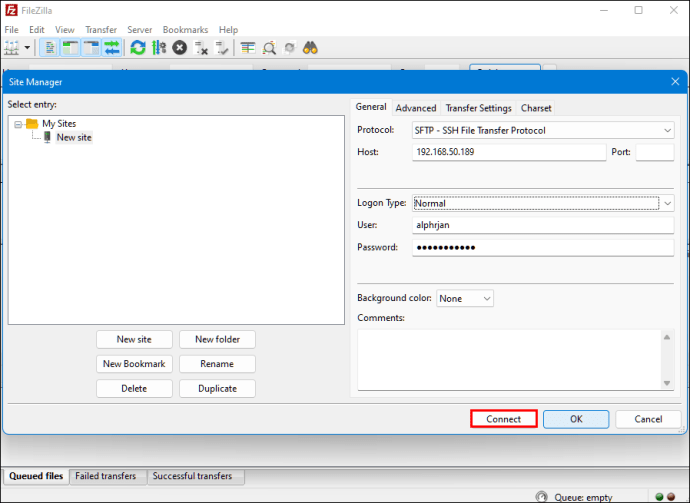Open the Transfer menu
This screenshot has height=503, width=690.
click(101, 29)
